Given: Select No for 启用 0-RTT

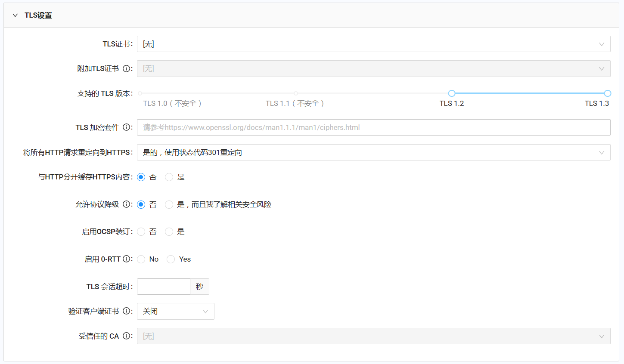Looking at the screenshot, I should click(x=141, y=259).
